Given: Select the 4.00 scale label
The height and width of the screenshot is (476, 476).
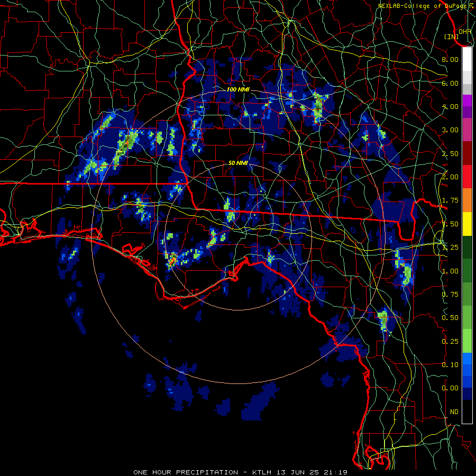Looking at the screenshot, I should click(x=450, y=106).
